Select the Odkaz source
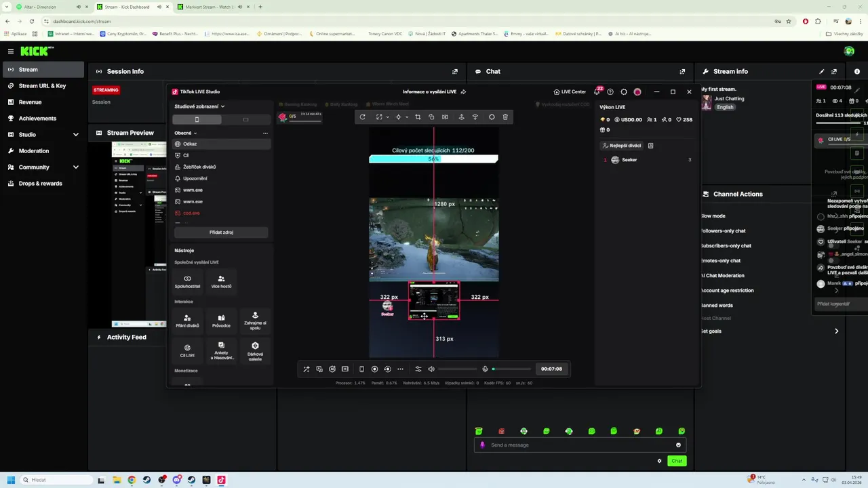This screenshot has width=868, height=488. (x=221, y=144)
